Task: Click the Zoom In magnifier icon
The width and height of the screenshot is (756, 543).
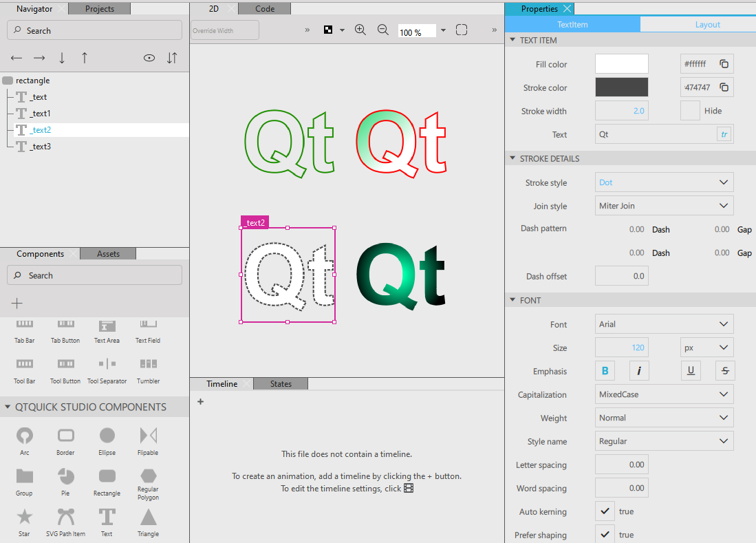Action: point(360,30)
